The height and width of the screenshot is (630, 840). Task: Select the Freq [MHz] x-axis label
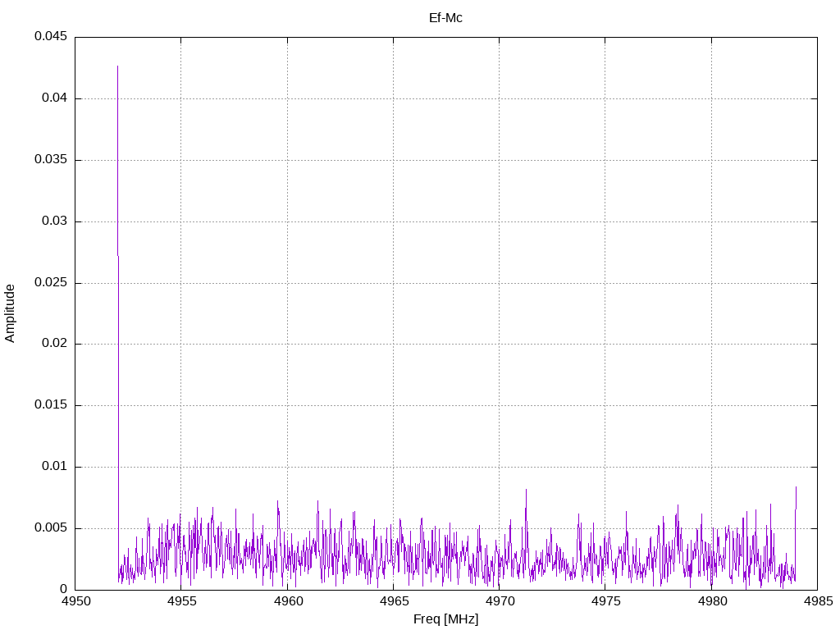pyautogui.click(x=445, y=619)
